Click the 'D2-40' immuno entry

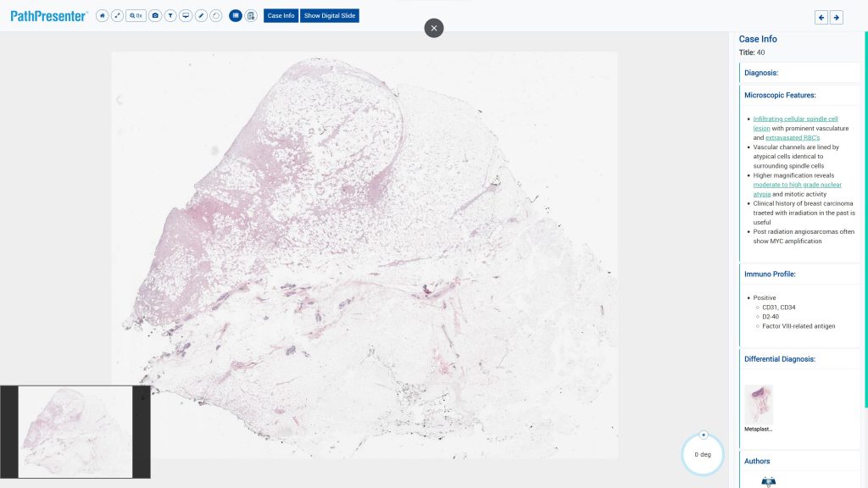[771, 317]
